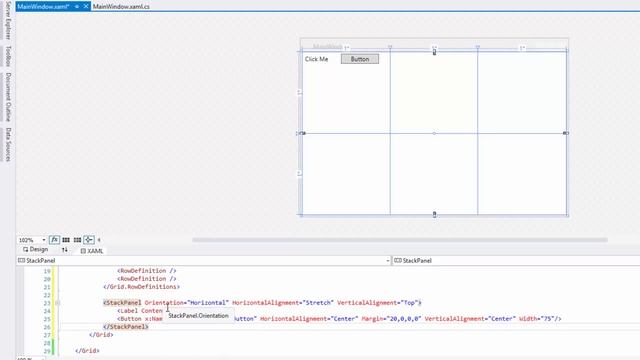The width and height of the screenshot is (640, 360).
Task: Open the Toolbox side panel
Action: click(8, 56)
